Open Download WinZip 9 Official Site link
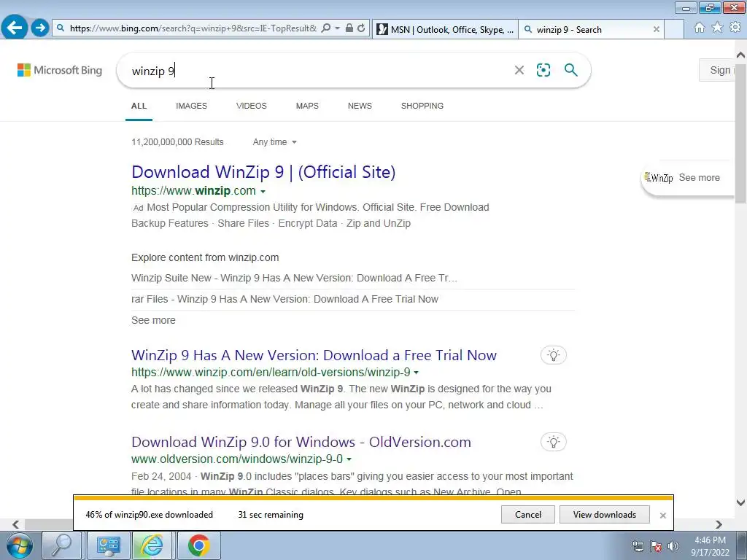Viewport: 747px width, 560px height. [263, 172]
